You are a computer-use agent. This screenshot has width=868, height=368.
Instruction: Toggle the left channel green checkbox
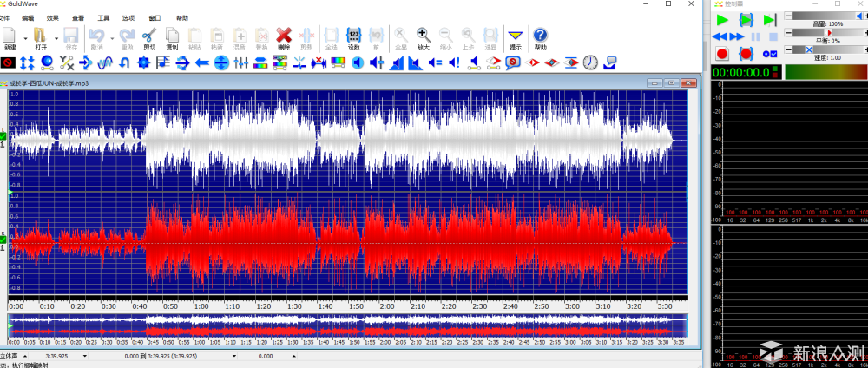click(3, 136)
